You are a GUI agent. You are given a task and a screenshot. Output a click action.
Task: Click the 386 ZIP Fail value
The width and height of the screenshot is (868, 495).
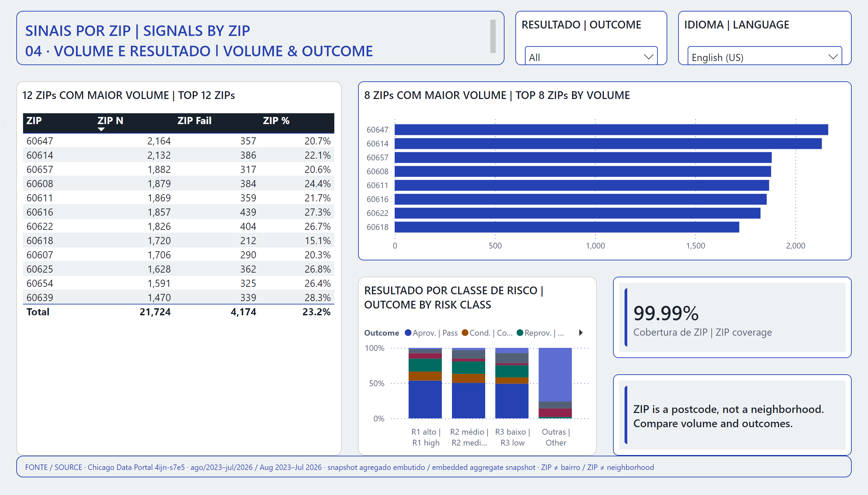(248, 155)
